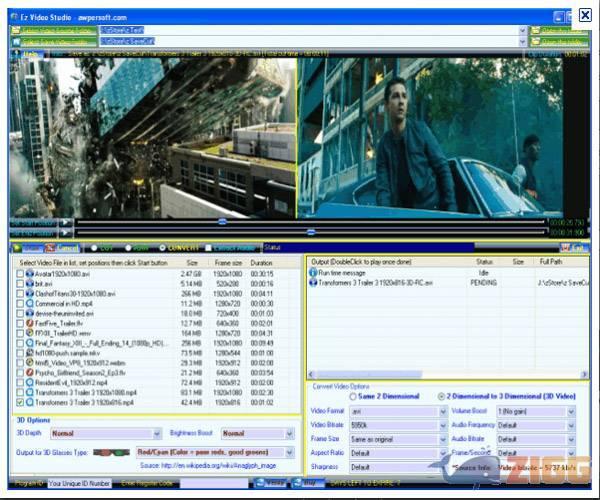600x500 pixels.
Task: Click the icon beside Transformers 3D-RC.avi output
Action: tap(313, 283)
